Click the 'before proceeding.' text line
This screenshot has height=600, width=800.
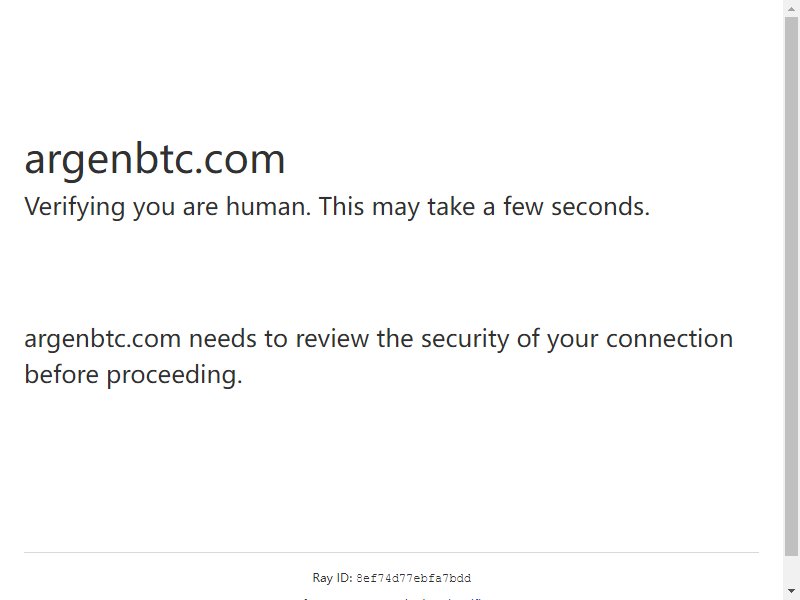133,374
